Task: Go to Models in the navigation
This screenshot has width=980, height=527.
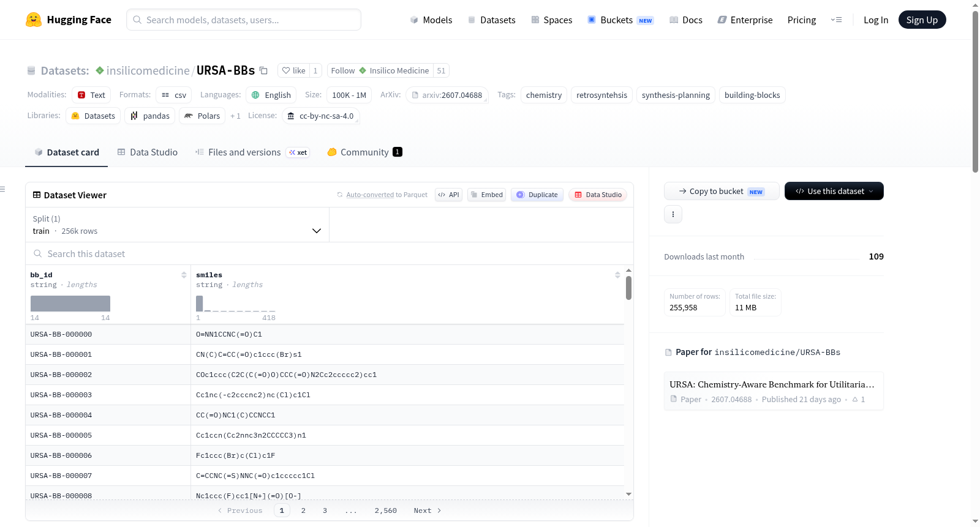Action: click(x=431, y=20)
